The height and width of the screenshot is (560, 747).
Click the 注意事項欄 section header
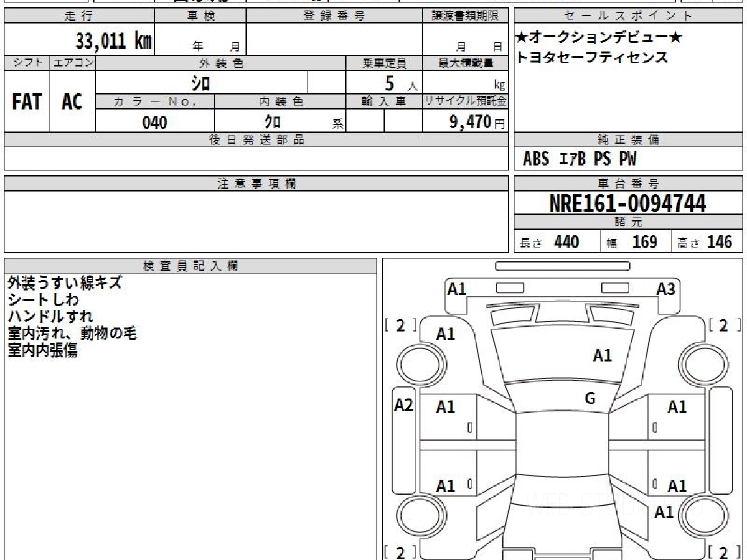pyautogui.click(x=256, y=183)
